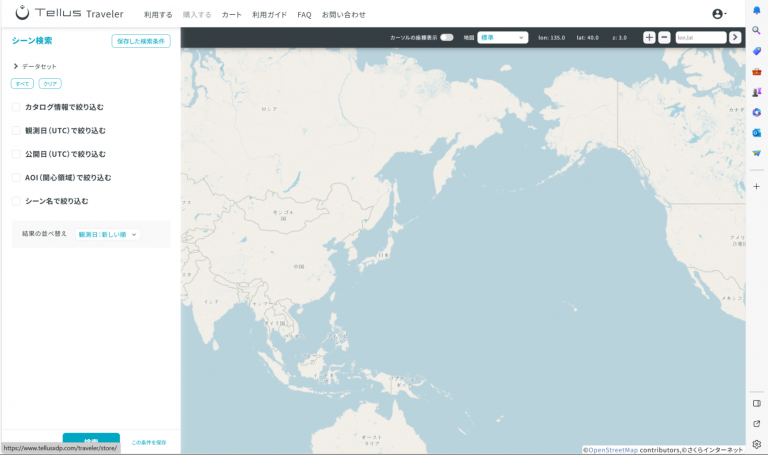This screenshot has height=455, width=768.
Task: Open the お問い合わせ menu item
Action: coord(343,15)
